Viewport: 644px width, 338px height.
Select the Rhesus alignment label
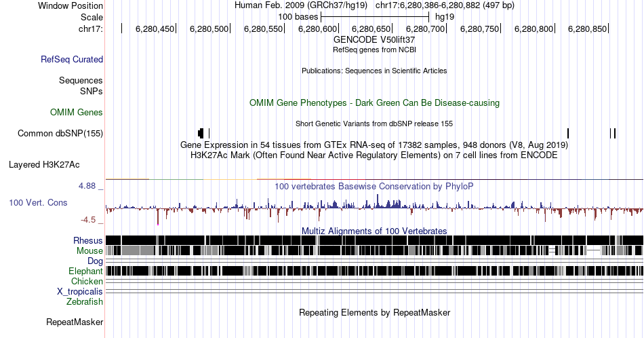click(x=88, y=240)
